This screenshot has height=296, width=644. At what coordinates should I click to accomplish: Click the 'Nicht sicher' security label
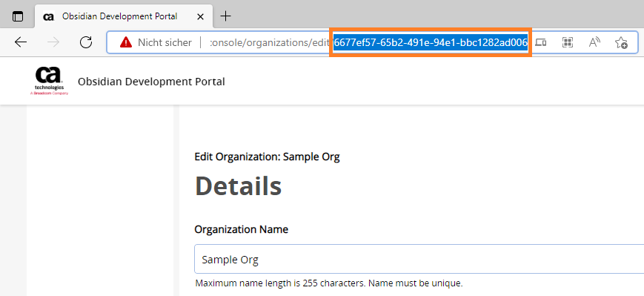tap(165, 42)
